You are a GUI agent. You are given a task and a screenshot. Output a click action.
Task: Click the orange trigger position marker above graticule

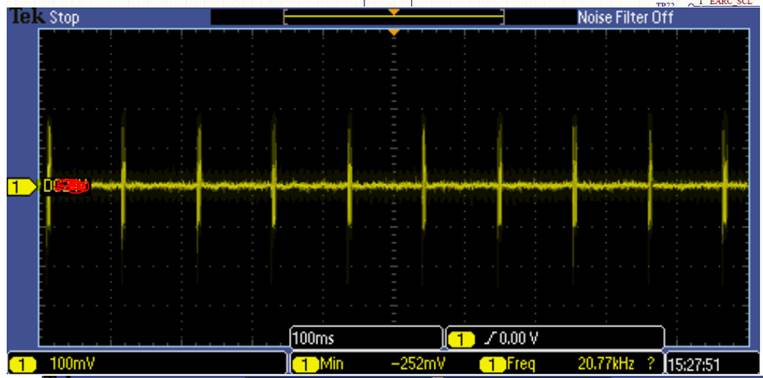tap(394, 33)
